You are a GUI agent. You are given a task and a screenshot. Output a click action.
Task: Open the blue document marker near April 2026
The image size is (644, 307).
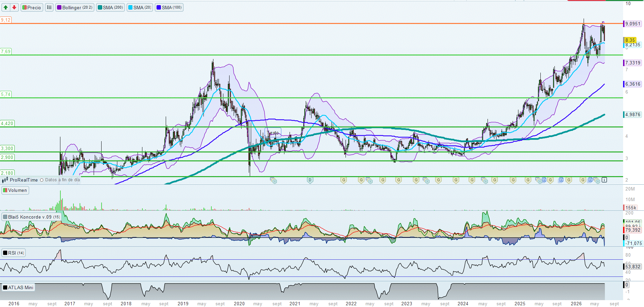(590, 180)
